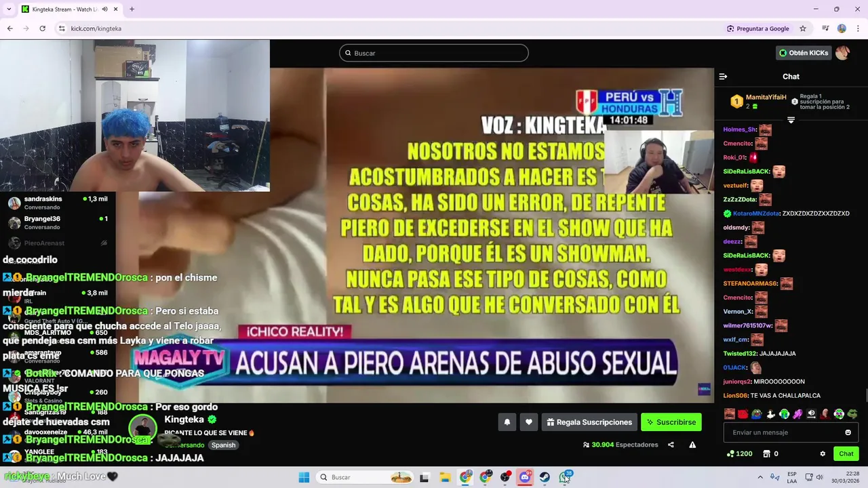Open a new browser tab
Viewport: 868px width, 488px height.
click(132, 9)
